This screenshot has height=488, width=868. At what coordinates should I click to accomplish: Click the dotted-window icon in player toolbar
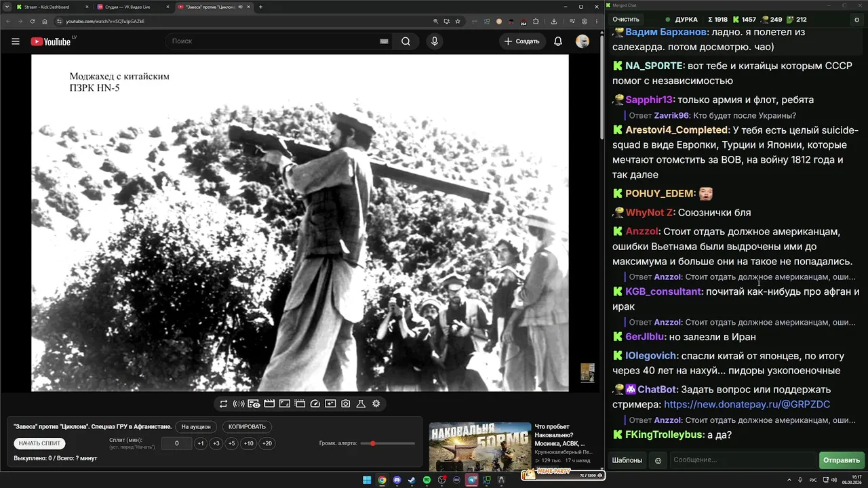click(300, 404)
